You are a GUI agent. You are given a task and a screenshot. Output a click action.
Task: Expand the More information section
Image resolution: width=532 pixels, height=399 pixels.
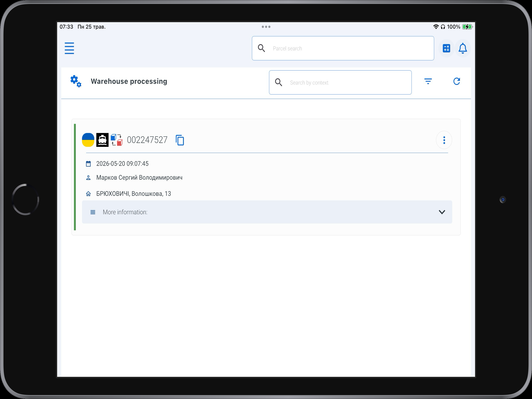[x=267, y=212]
